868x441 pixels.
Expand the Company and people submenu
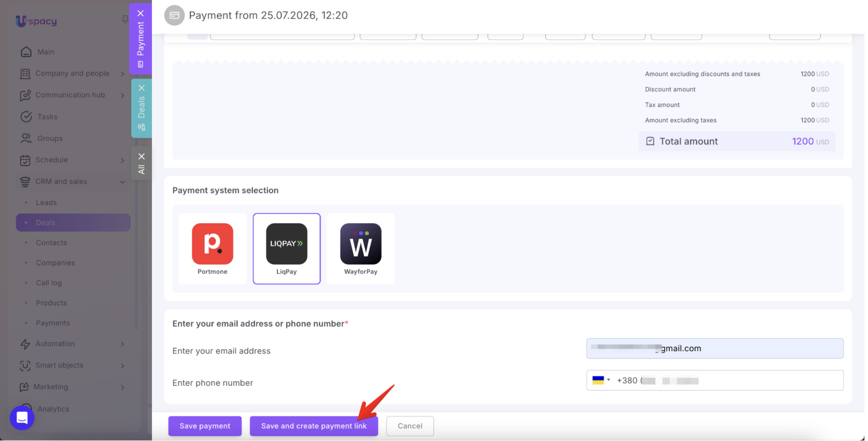tap(123, 74)
